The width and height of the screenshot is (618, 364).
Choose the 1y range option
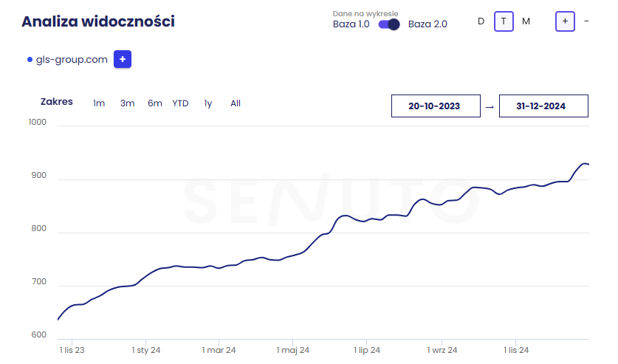[x=208, y=103]
